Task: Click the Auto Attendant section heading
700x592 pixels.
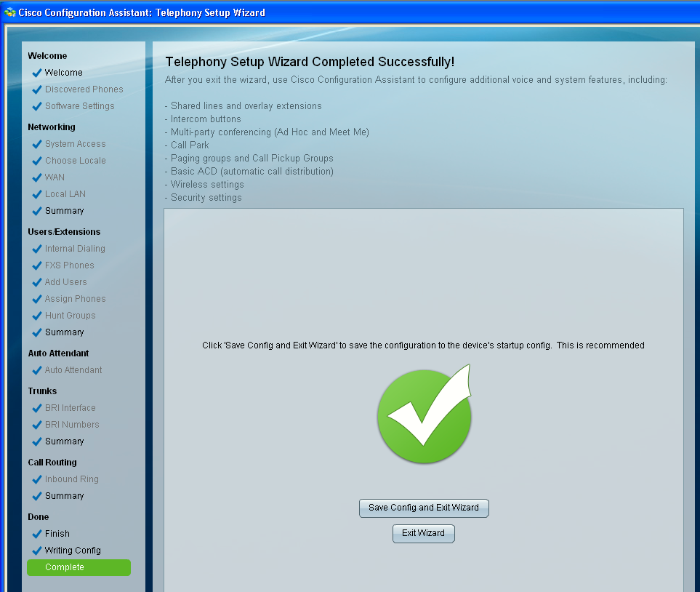Action: tap(58, 353)
